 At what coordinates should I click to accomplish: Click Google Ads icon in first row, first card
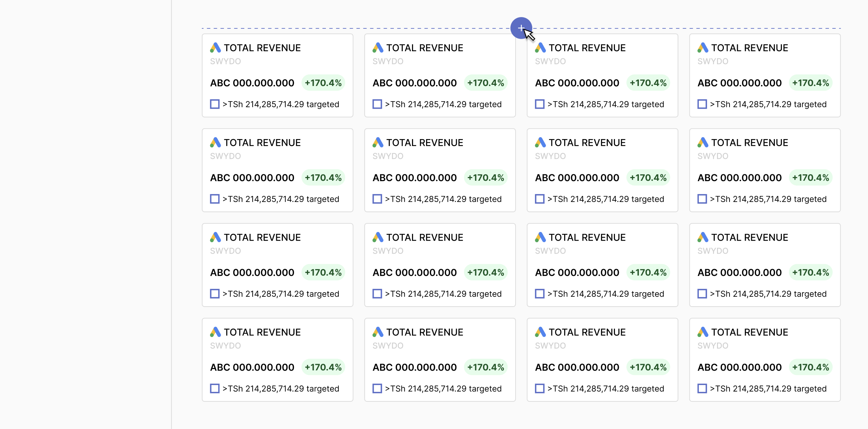point(215,48)
